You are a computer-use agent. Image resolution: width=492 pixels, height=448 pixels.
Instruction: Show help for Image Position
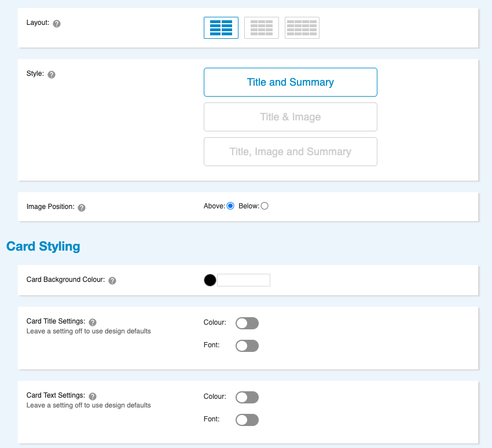[82, 208]
